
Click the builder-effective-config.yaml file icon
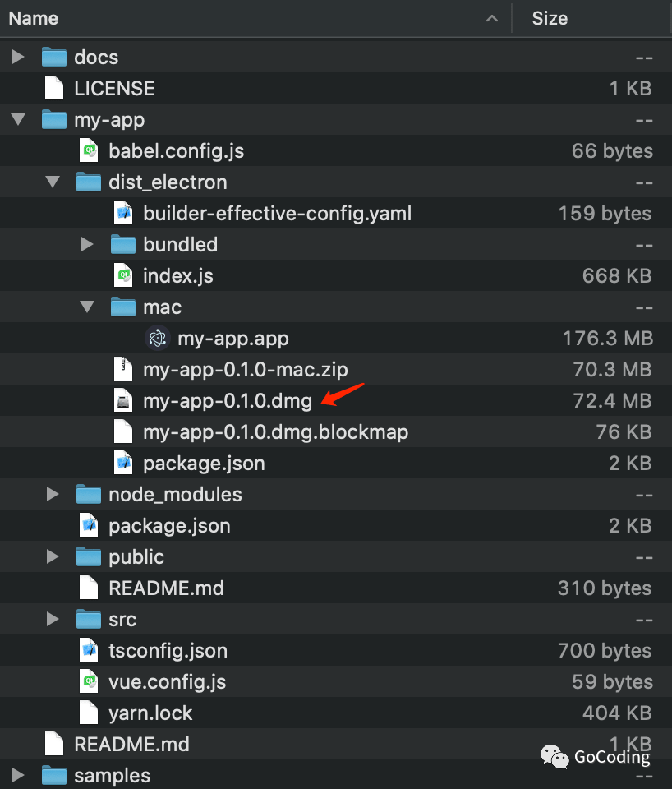click(x=122, y=213)
